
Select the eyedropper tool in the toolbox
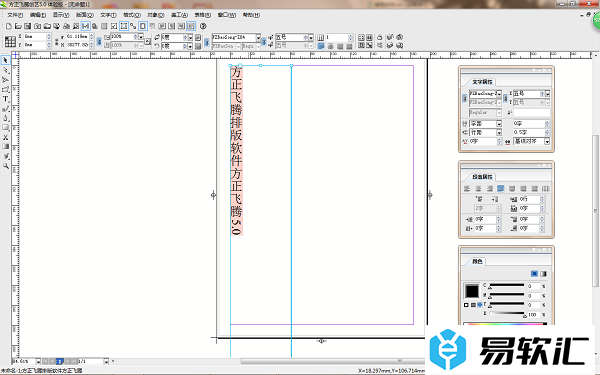tap(5, 156)
